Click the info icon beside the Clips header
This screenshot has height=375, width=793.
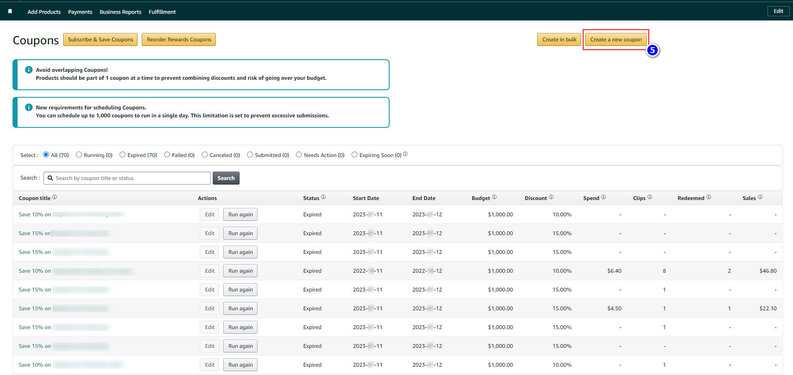(x=650, y=197)
